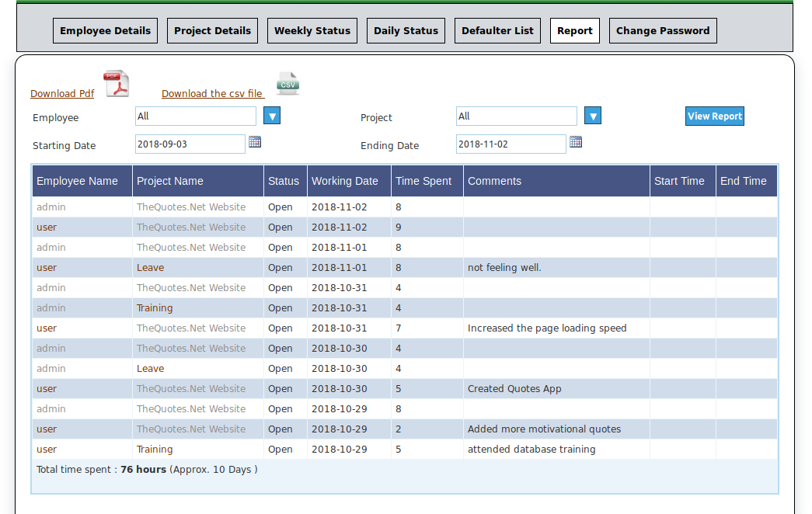Click TheQuotes.Net Website in 'Created Quotes App' row
The width and height of the screenshot is (812, 514).
(191, 389)
